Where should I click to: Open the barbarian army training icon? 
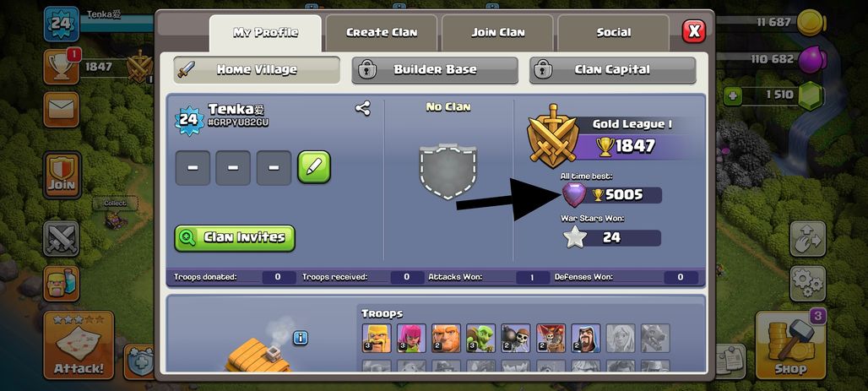61,284
